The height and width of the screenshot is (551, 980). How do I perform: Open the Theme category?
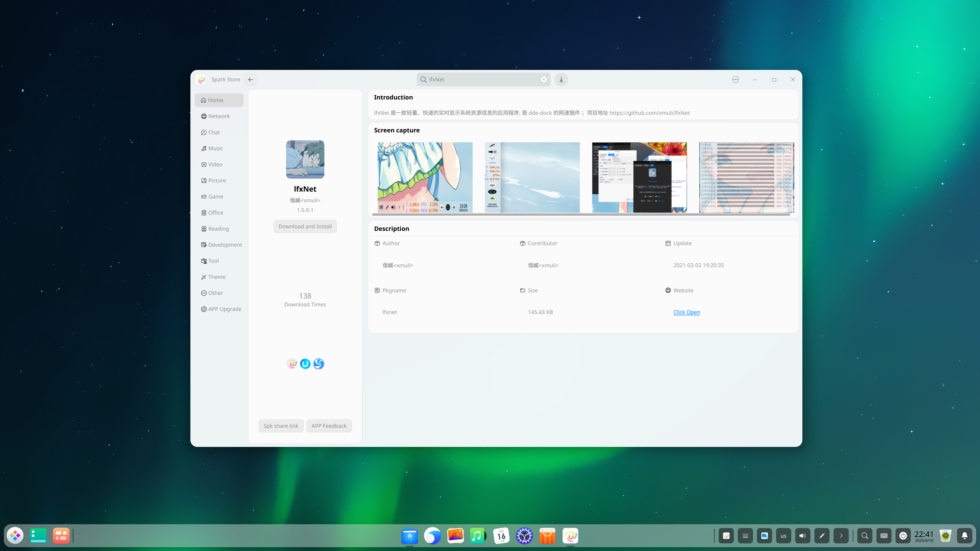click(x=216, y=277)
